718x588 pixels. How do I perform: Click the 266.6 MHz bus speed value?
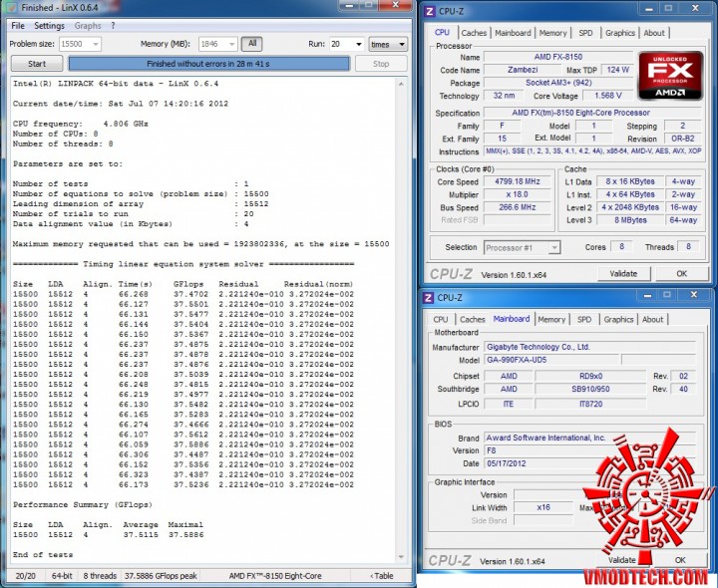click(517, 207)
